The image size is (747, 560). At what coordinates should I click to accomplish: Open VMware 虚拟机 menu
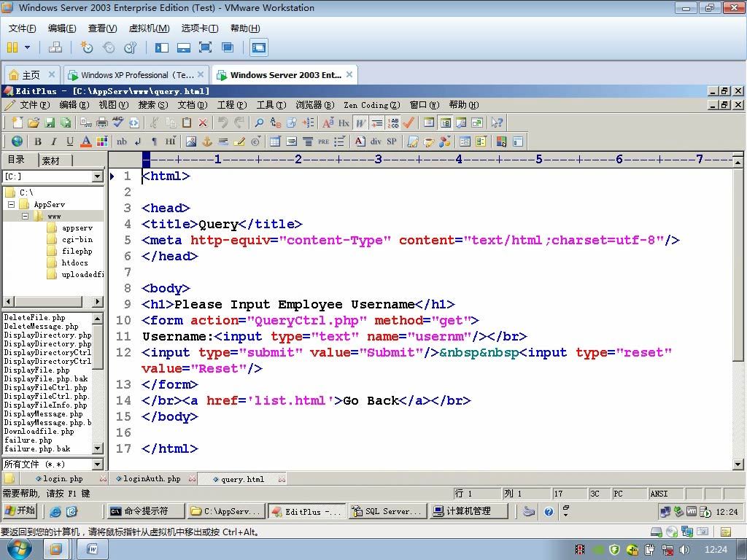click(x=149, y=28)
